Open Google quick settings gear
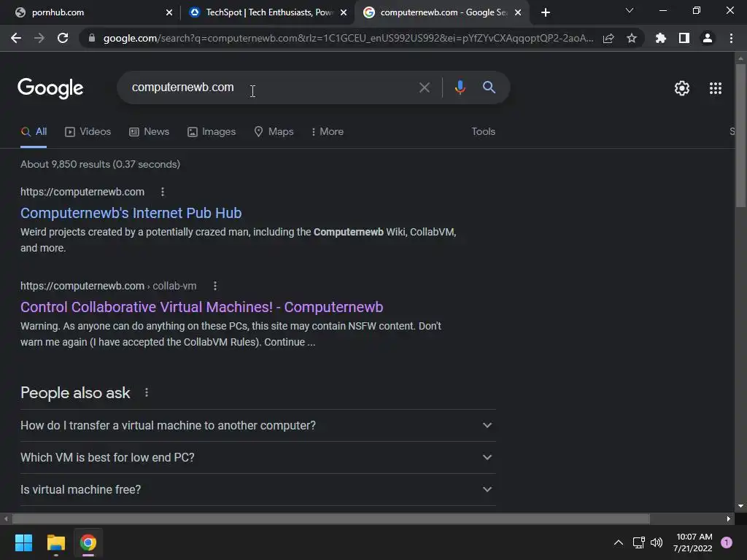This screenshot has height=560, width=747. point(682,88)
